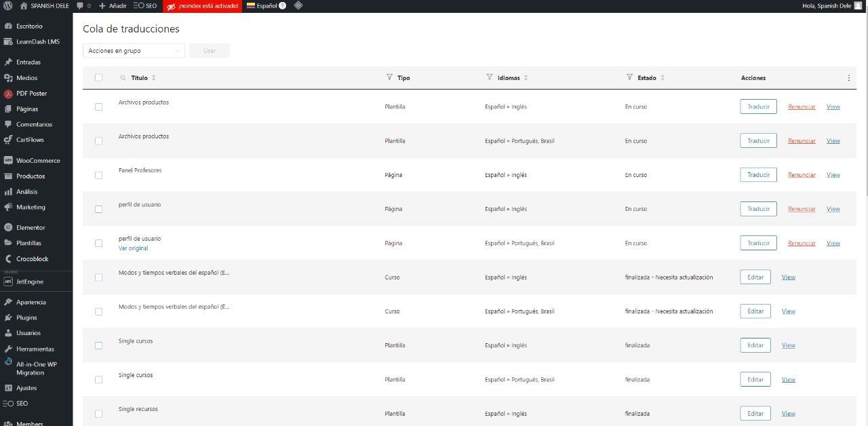Check Single cursos Español » Inglés checkbox
Viewport: 868px width, 426px height.
(x=98, y=345)
